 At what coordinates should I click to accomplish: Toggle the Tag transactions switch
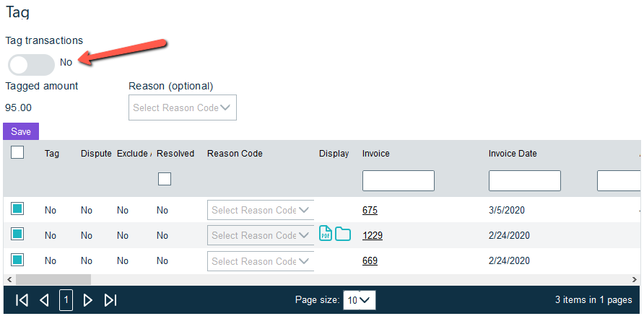coord(31,64)
